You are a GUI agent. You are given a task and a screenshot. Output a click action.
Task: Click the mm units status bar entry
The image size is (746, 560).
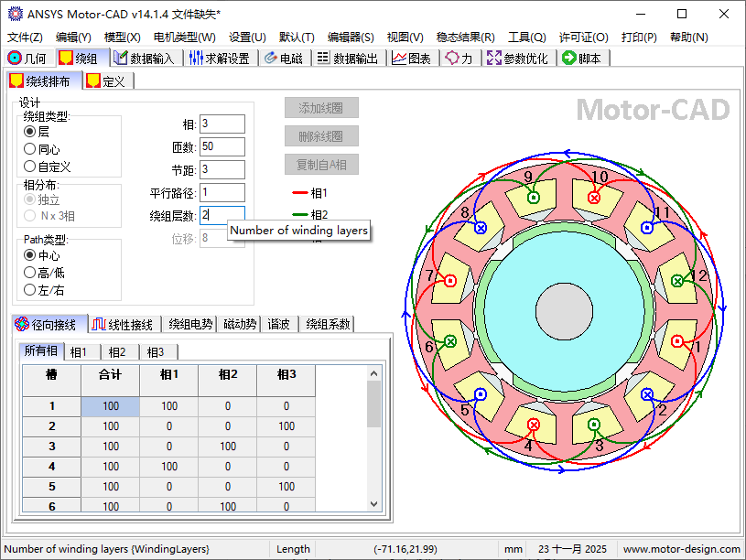514,549
